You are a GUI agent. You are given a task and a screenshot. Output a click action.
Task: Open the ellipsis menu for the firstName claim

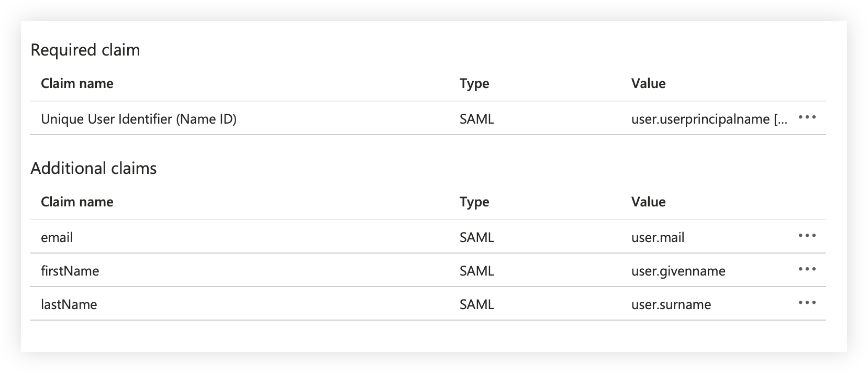[x=807, y=269]
